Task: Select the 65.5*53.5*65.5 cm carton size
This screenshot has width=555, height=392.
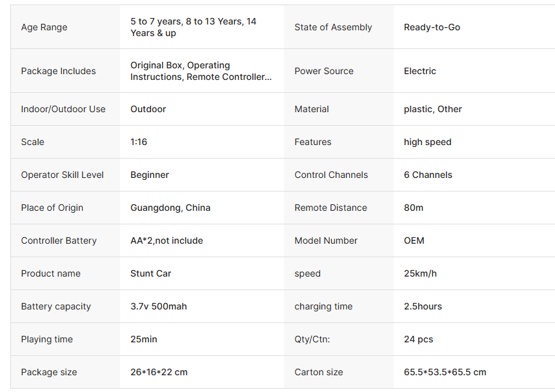Action: click(x=445, y=372)
